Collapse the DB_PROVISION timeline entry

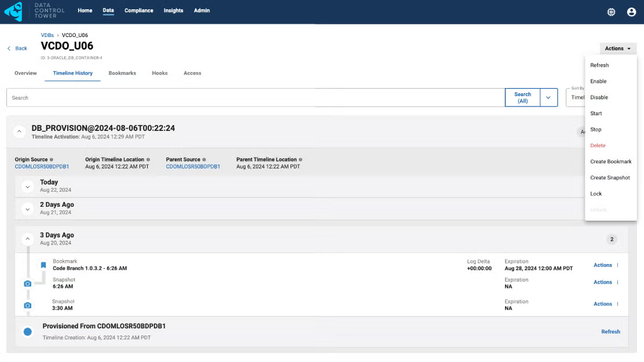click(x=19, y=131)
